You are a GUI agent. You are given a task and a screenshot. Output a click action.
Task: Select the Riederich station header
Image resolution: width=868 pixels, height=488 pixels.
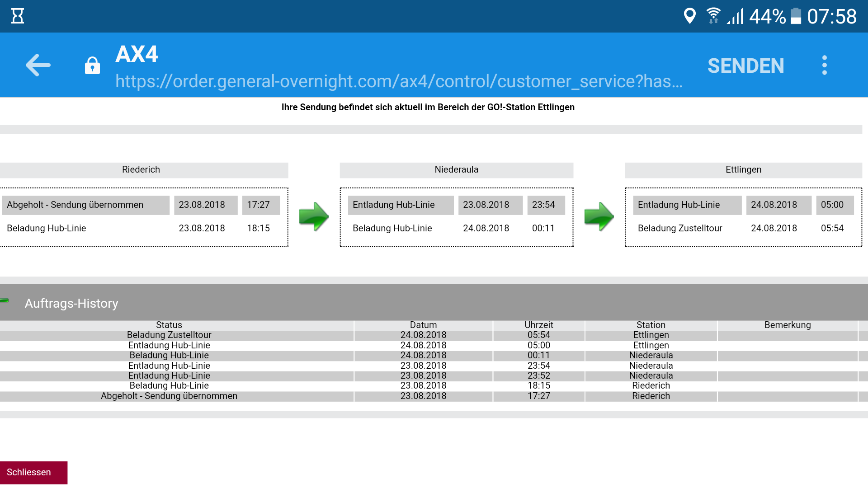point(144,170)
